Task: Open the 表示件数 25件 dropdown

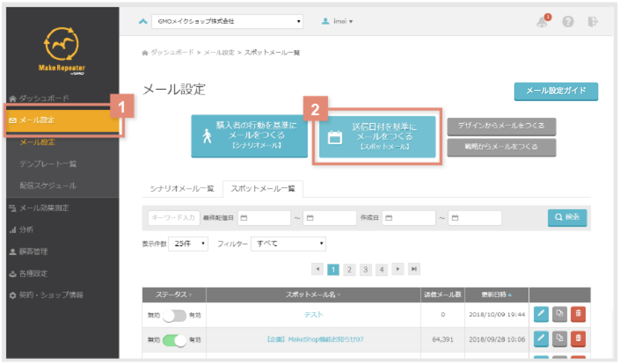Action: tap(188, 244)
